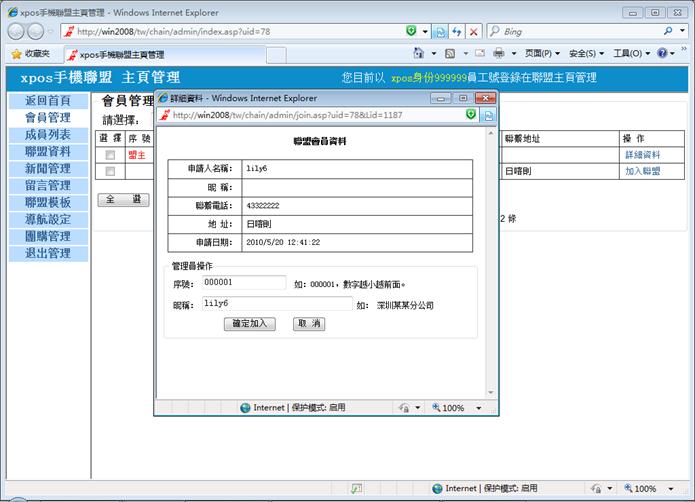
Task: Click the RSS feeds icon
Action: tap(451, 53)
